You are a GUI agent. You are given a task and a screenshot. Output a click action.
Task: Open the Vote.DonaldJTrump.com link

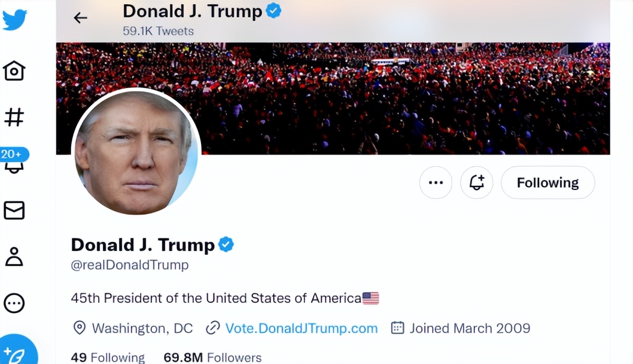tap(301, 328)
